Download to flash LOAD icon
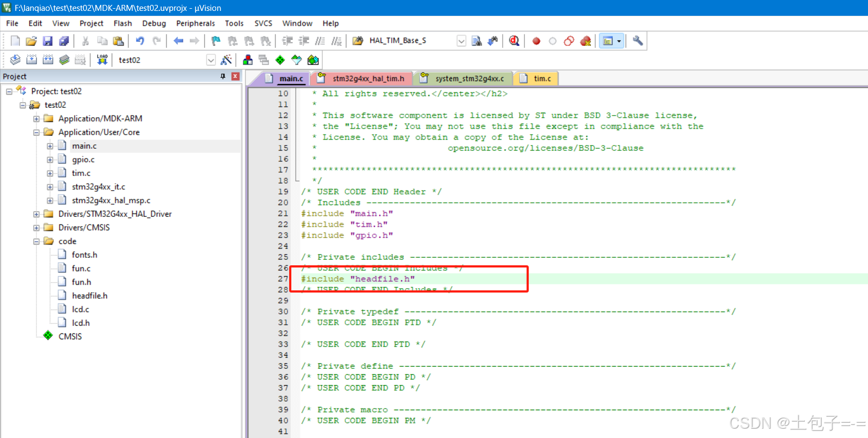This screenshot has width=868, height=438. click(102, 60)
